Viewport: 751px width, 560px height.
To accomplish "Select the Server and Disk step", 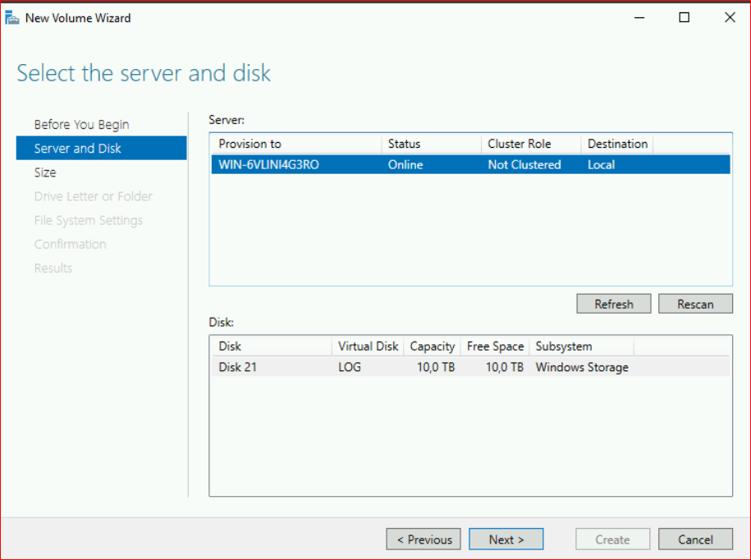I will (78, 149).
